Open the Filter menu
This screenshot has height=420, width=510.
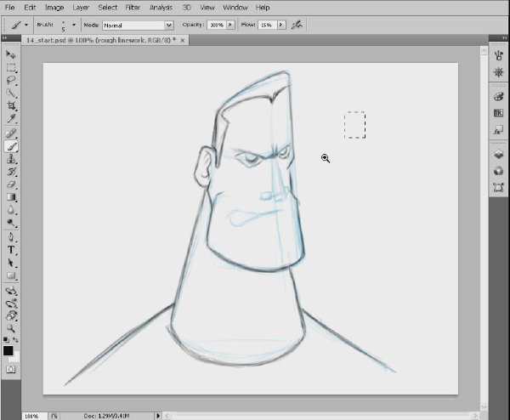click(133, 7)
